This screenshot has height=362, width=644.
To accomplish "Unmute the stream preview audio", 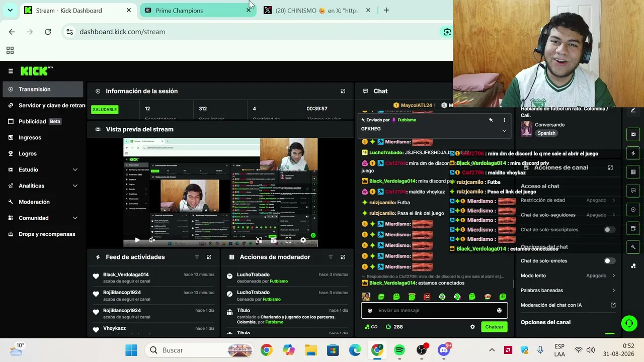I will coord(152,240).
